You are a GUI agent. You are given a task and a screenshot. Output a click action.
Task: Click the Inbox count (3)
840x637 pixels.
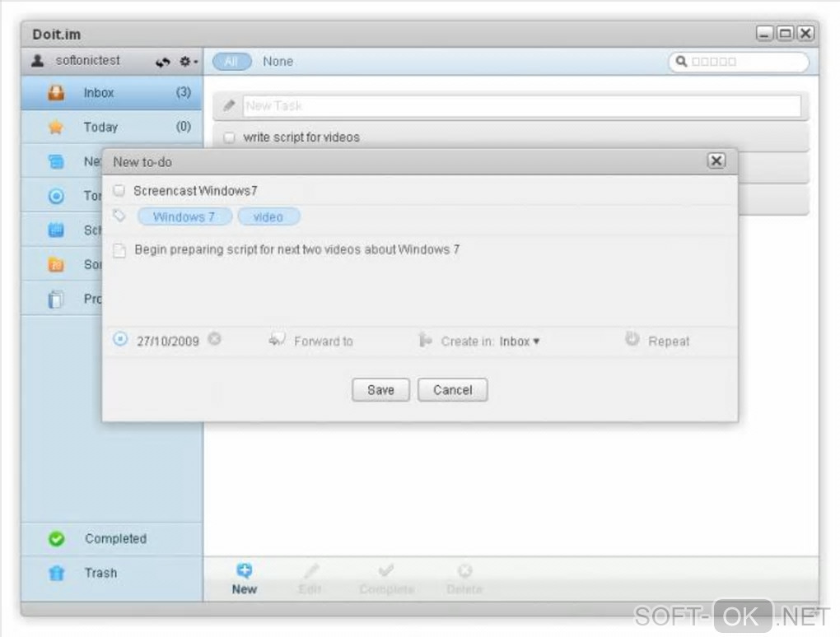[183, 92]
